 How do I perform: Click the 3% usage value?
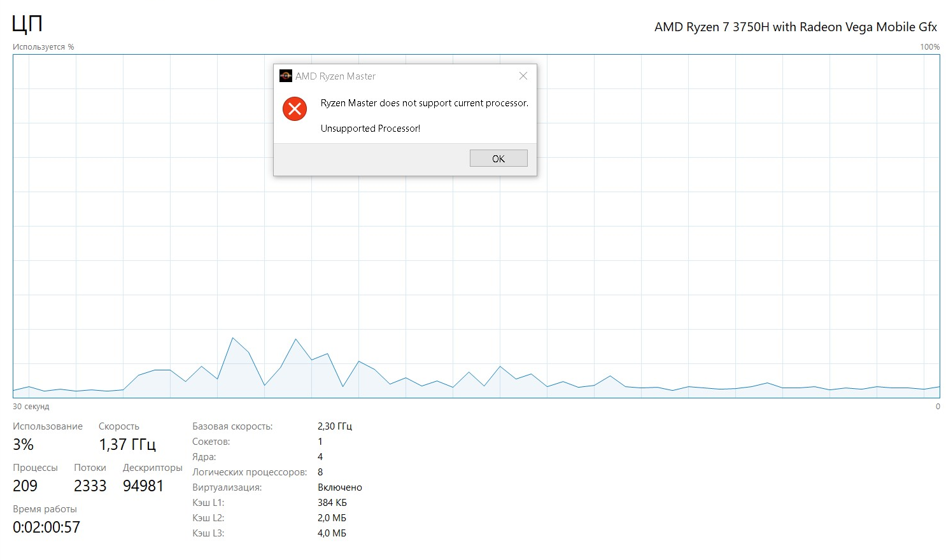(23, 444)
